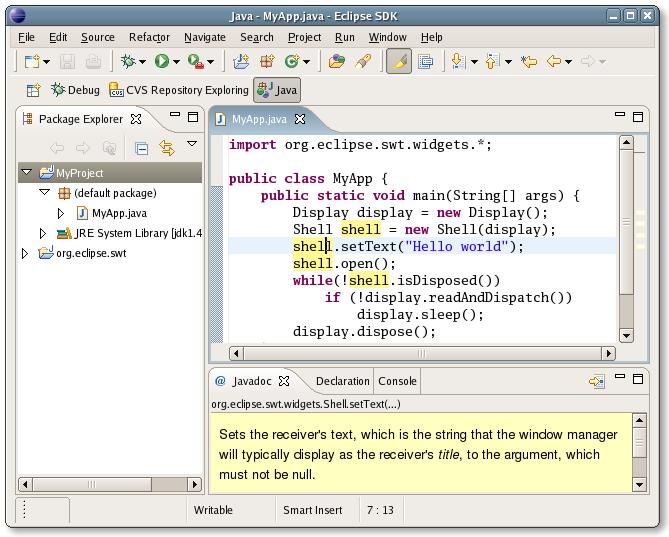Click the green Run button icon
The width and height of the screenshot is (669, 537).
tap(162, 62)
